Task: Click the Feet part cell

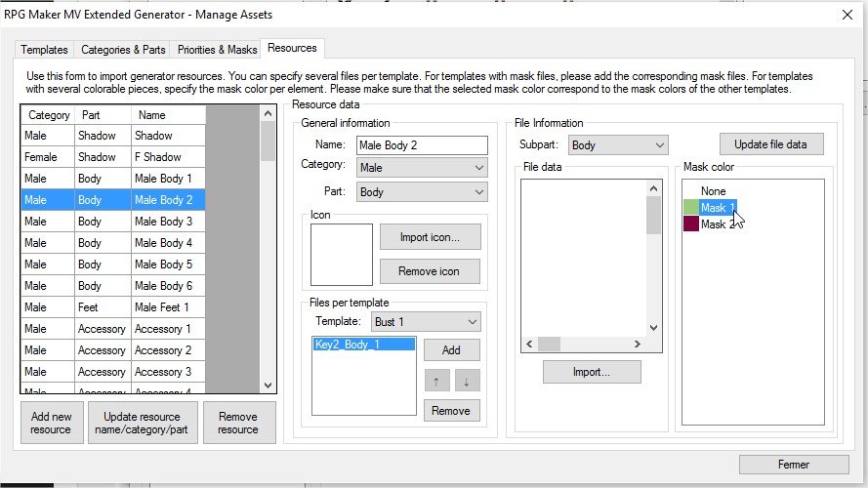Action: click(x=103, y=307)
